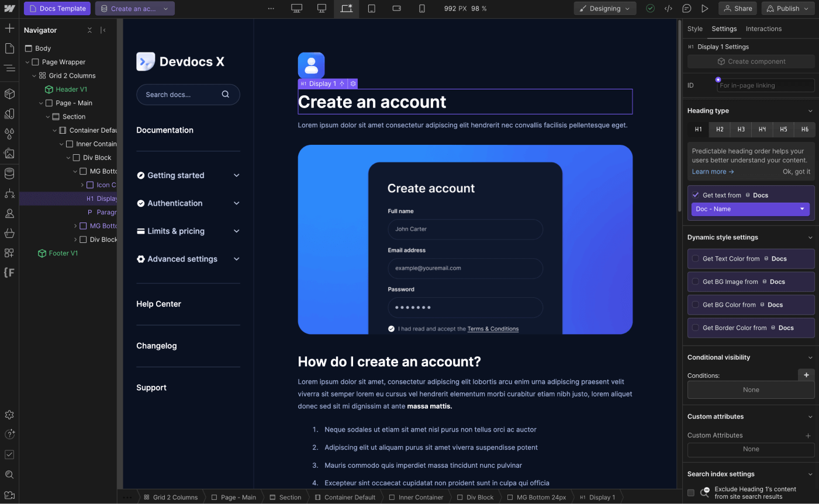Screen dimensions: 819x504
Task: Open the Users panel in the sidebar
Action: (9, 213)
